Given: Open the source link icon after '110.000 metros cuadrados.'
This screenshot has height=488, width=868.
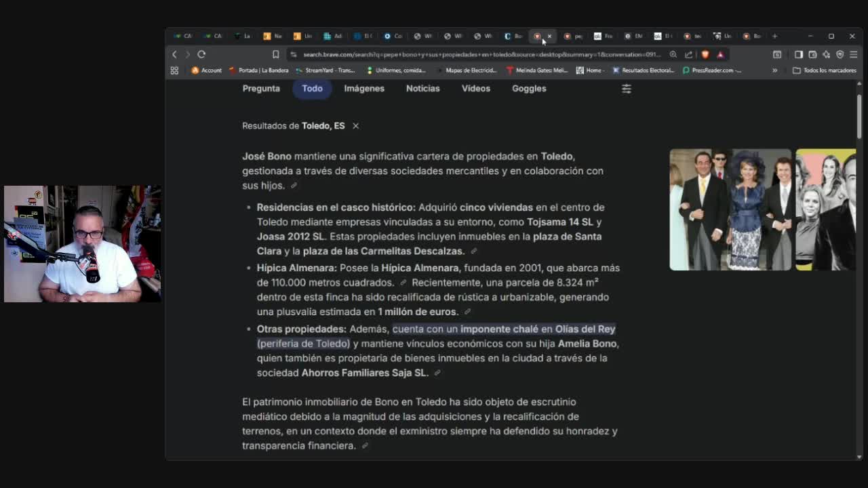Looking at the screenshot, I should tap(403, 283).
